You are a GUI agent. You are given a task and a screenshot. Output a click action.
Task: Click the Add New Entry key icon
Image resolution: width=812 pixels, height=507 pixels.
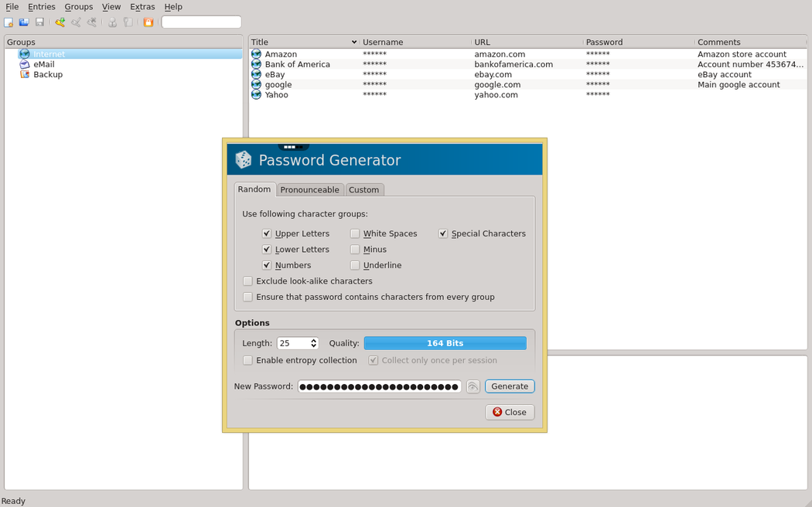click(x=60, y=22)
